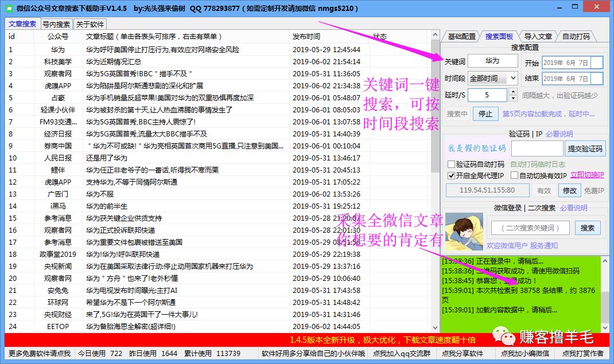Viewport: 614px width, 364px height.
Task: Enable 验证码自动打码 checkbox
Action: coord(451,164)
